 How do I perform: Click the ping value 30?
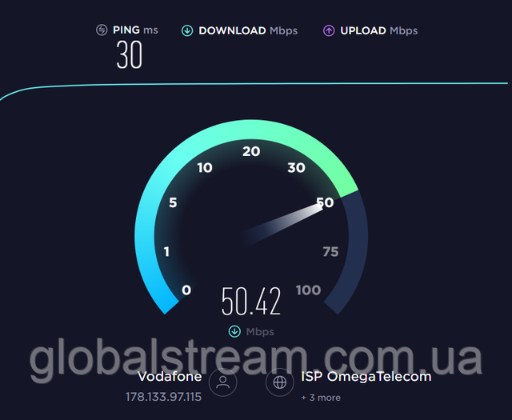[x=130, y=54]
